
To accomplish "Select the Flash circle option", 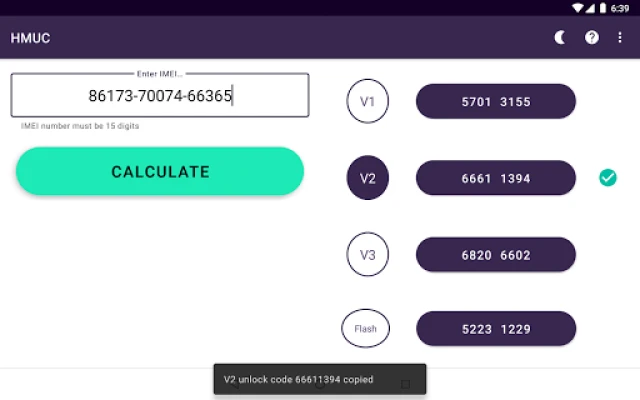I will pos(366,328).
